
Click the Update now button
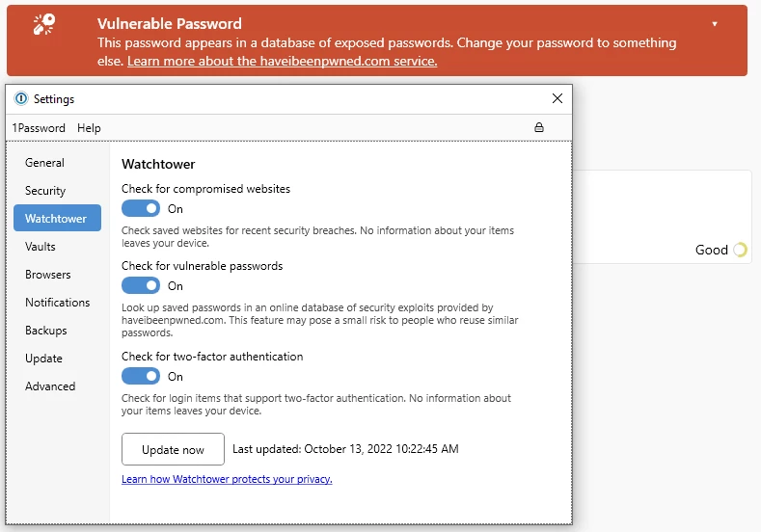(173, 449)
